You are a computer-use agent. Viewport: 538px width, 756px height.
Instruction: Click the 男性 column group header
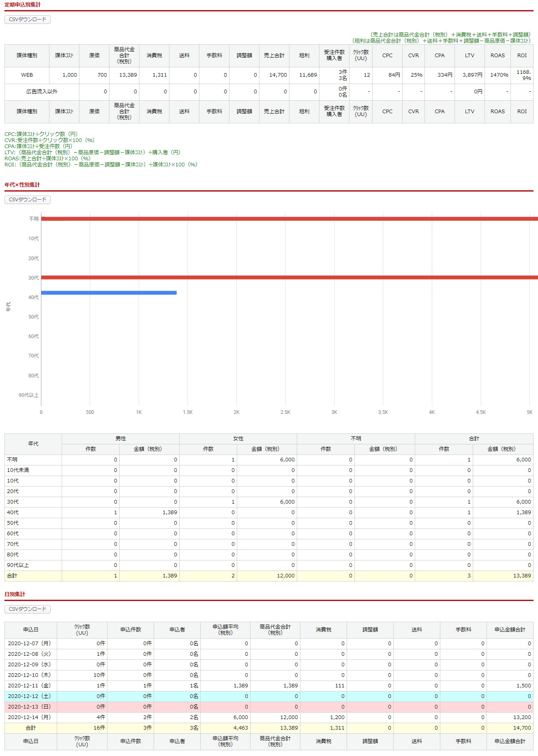[121, 439]
